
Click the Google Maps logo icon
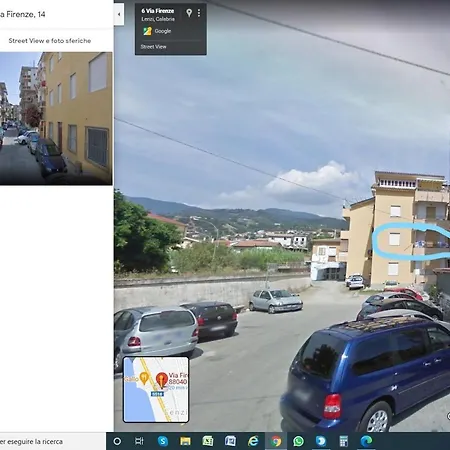[147, 31]
